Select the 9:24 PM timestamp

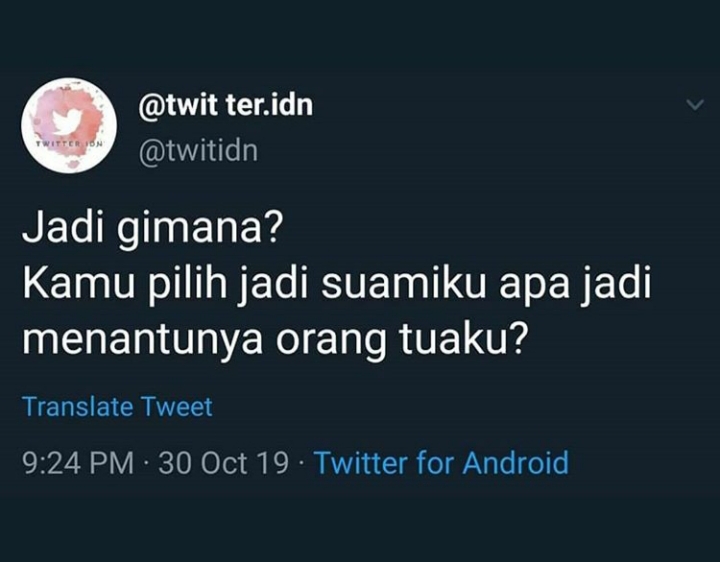78,463
